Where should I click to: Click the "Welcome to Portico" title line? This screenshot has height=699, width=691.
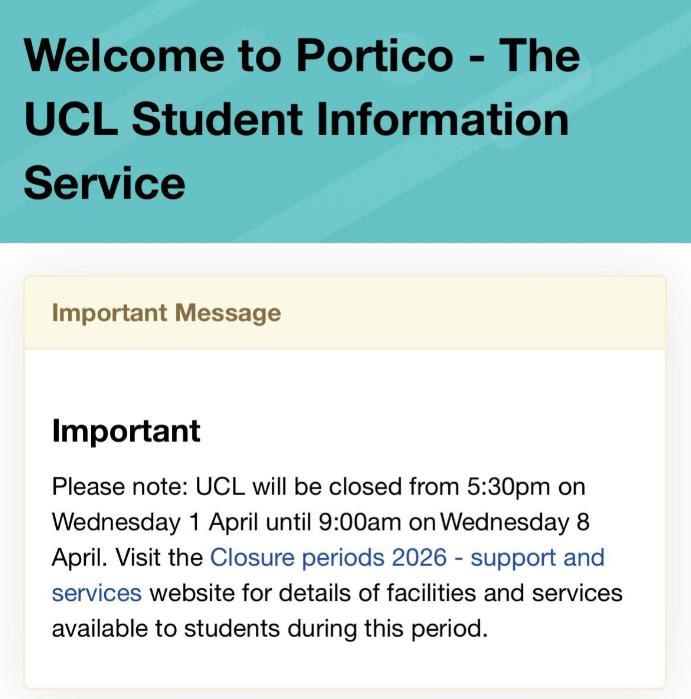300,54
